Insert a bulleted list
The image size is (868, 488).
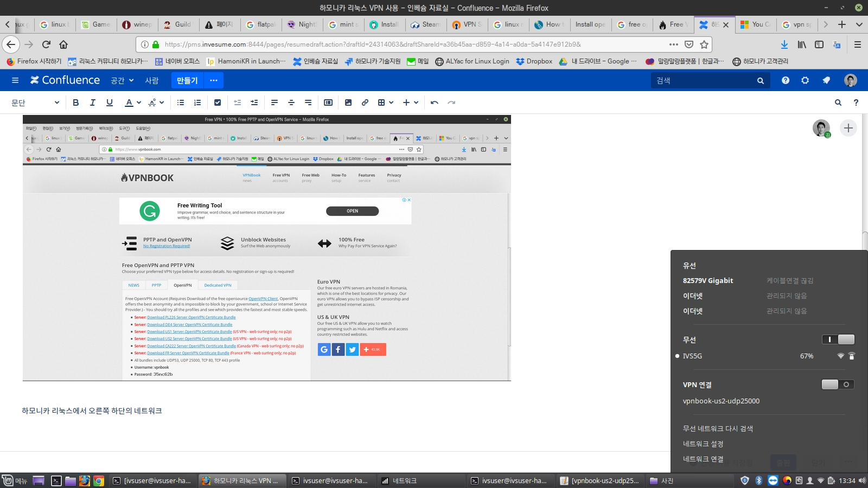pos(181,102)
